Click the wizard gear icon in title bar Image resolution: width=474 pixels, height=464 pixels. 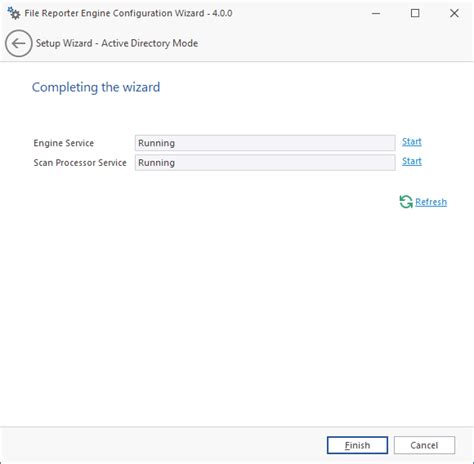14,13
